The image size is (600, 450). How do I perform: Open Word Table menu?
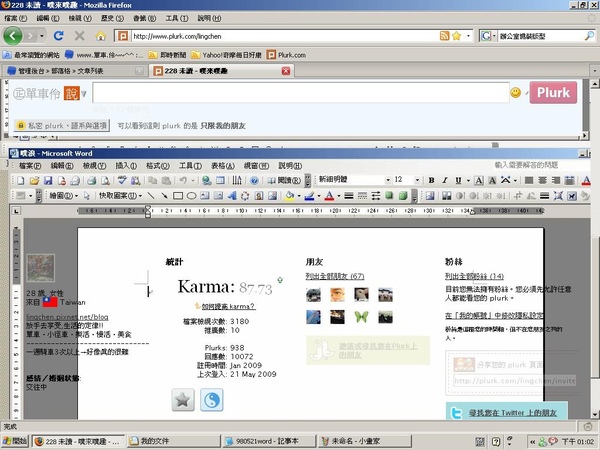(x=223, y=166)
